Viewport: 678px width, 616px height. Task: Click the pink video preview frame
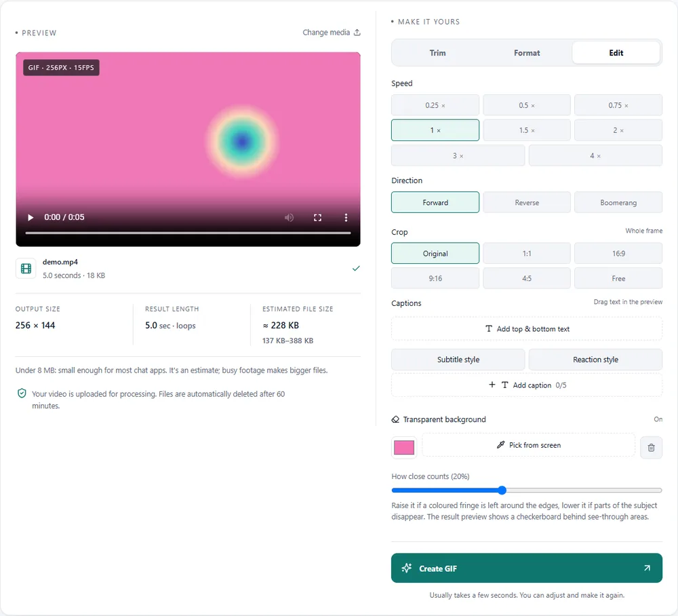(188, 149)
